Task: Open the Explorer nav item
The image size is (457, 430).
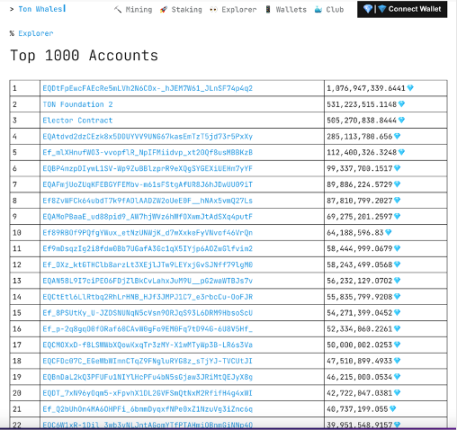Action: (239, 10)
